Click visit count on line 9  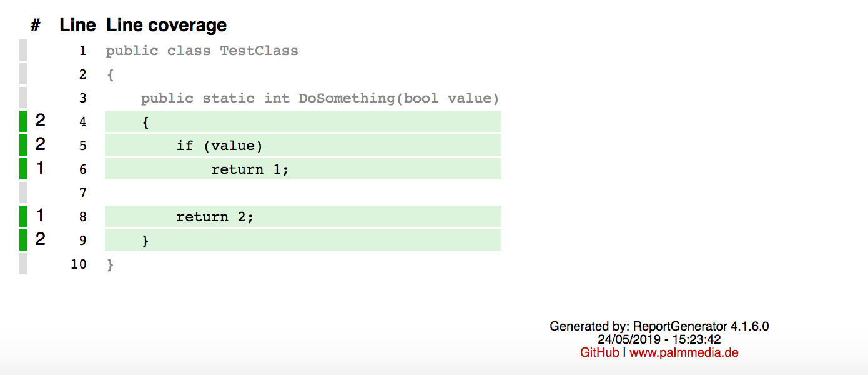(40, 239)
